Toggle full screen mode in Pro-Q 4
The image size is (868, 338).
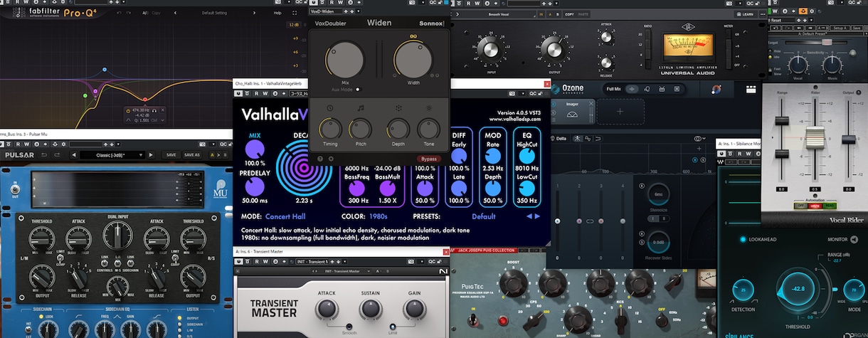295,13
